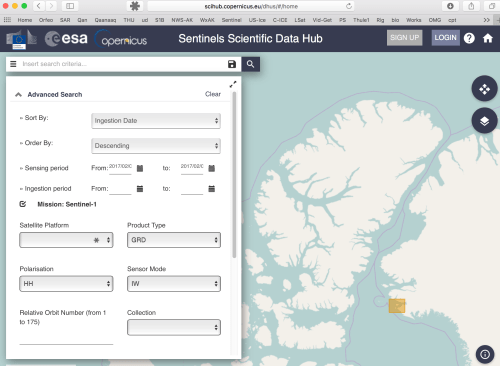Click the LOGIN button
500x366 pixels.
click(445, 38)
